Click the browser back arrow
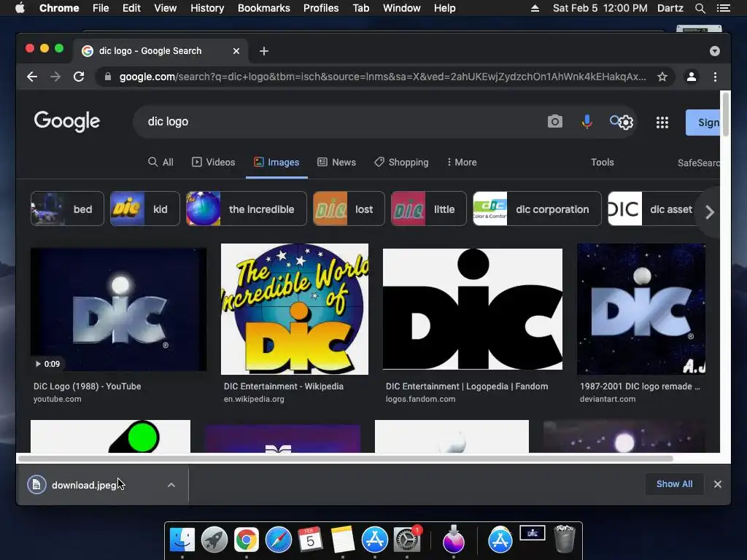The height and width of the screenshot is (560, 747). click(x=32, y=77)
